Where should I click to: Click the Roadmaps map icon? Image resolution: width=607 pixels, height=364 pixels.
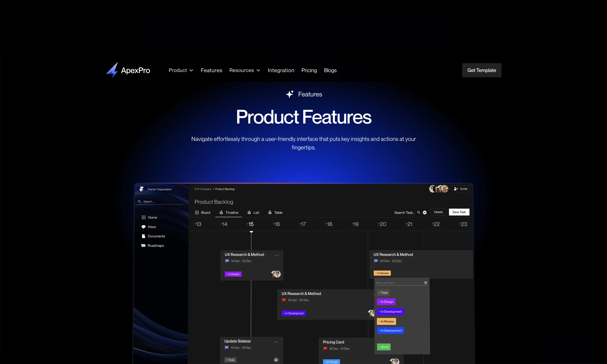tap(144, 245)
